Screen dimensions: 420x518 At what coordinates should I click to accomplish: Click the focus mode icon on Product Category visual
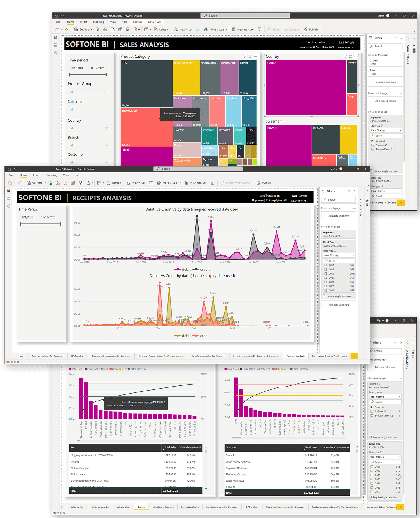click(250, 57)
